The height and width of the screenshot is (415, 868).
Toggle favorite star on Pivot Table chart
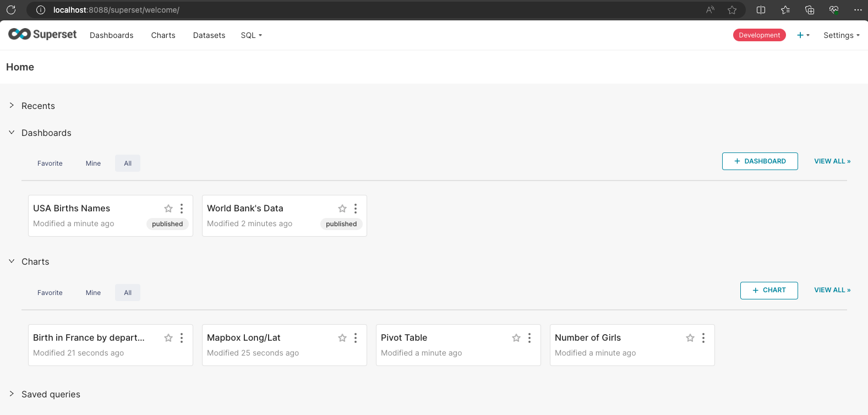click(516, 338)
